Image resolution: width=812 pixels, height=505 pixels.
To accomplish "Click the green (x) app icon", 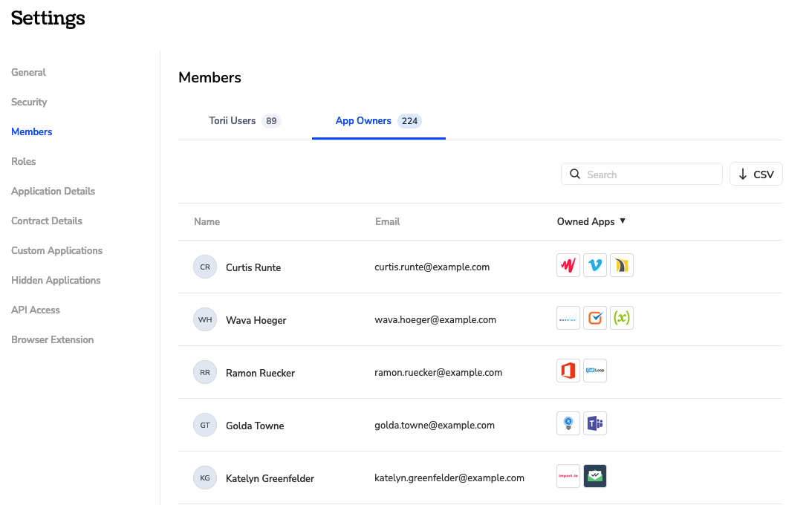I will click(621, 318).
